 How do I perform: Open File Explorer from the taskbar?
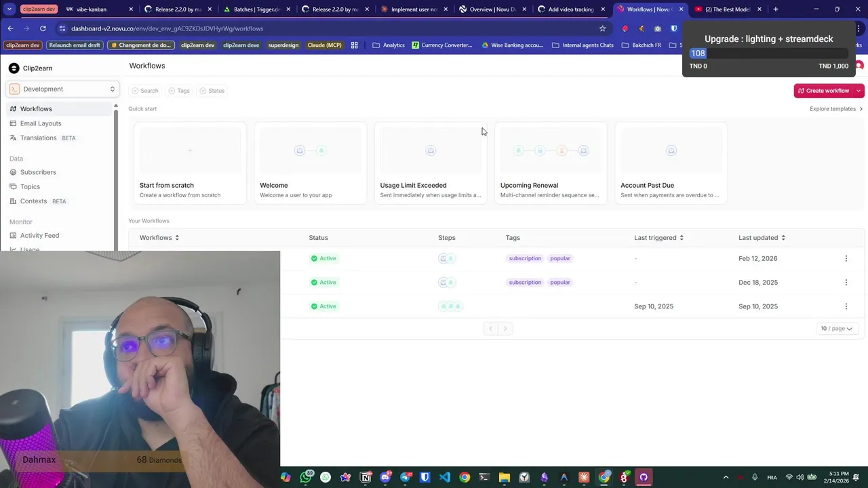pyautogui.click(x=504, y=477)
